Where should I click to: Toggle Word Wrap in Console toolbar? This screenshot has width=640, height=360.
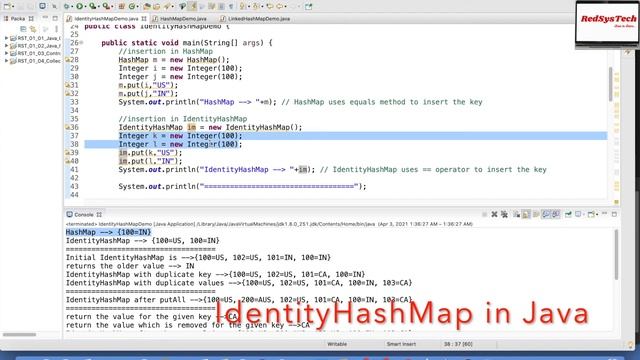pos(536,214)
